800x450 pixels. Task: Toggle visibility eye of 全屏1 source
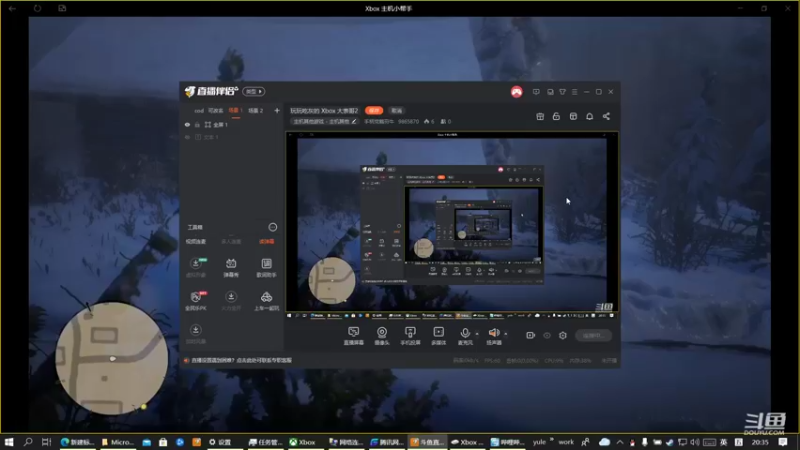click(x=187, y=124)
